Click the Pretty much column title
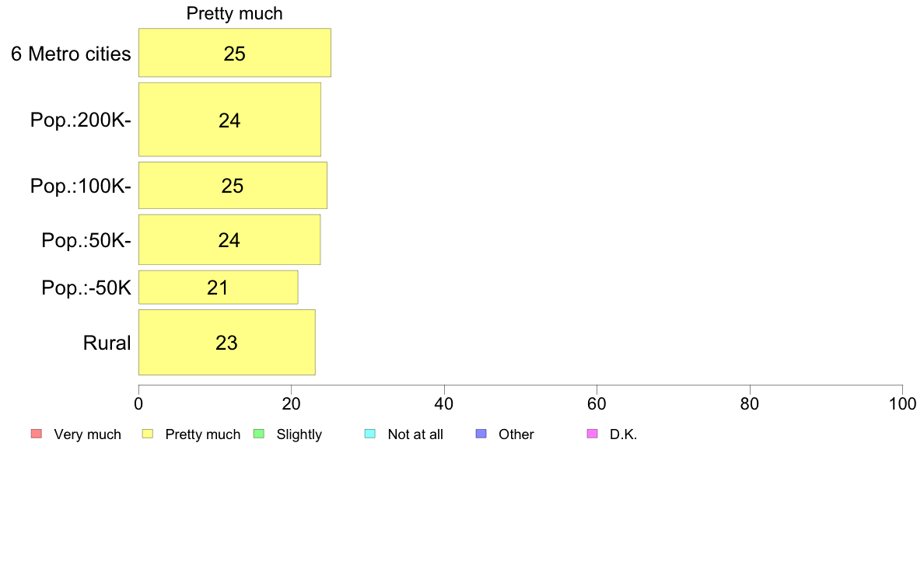Image resolution: width=924 pixels, height=572 pixels. pos(235,13)
